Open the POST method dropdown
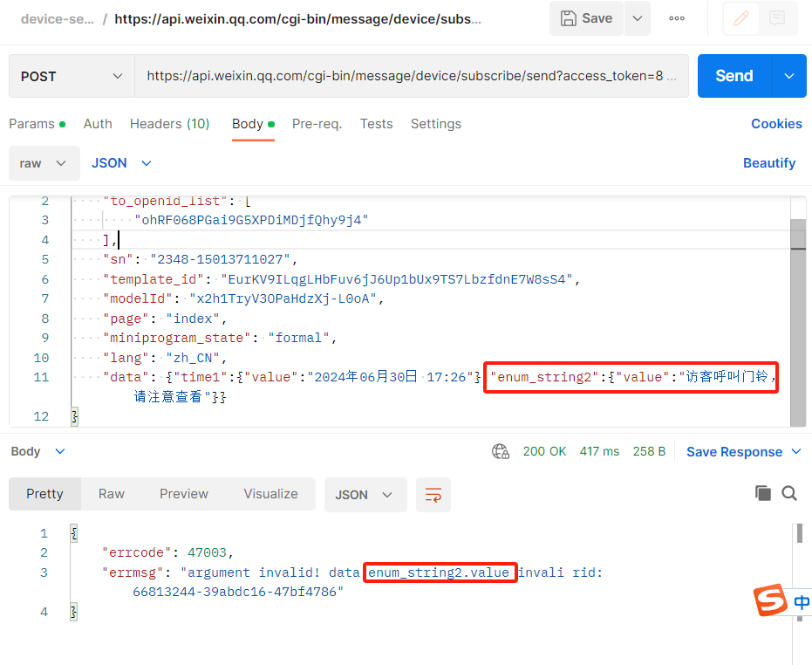Image resolution: width=812 pixels, height=665 pixels. tap(72, 76)
